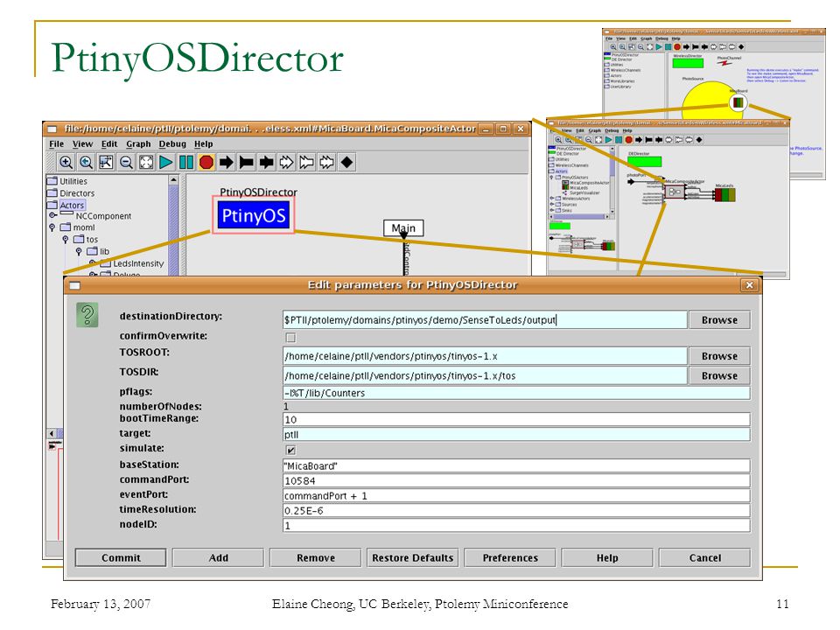Image resolution: width=840 pixels, height=630 pixels.
Task: Select the LedsIntensity folder in the tree
Action: [132, 263]
